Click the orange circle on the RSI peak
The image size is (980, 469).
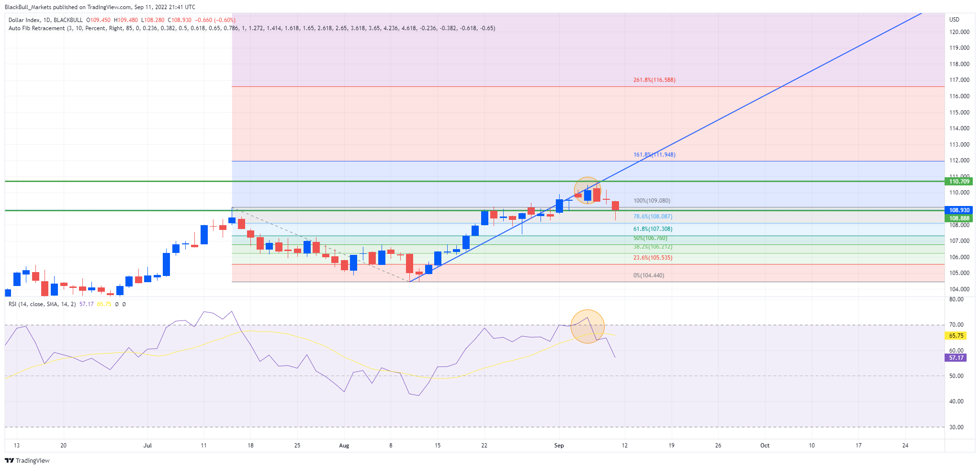tap(587, 326)
